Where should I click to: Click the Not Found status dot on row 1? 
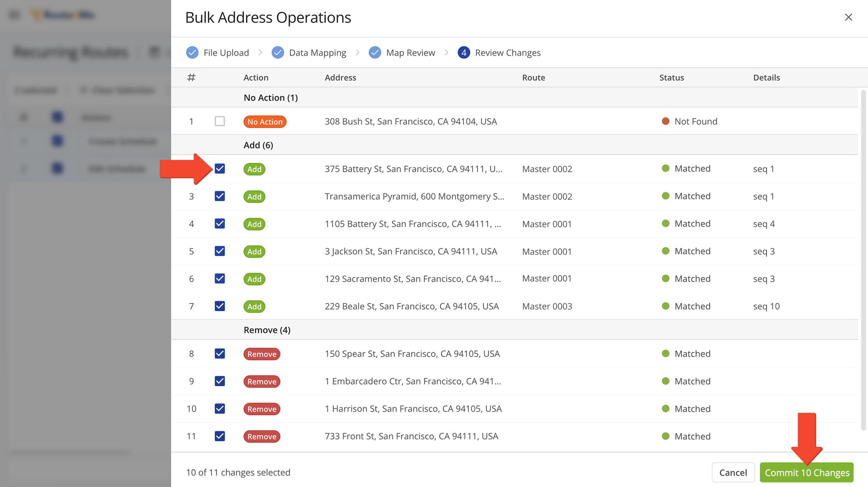(x=665, y=121)
